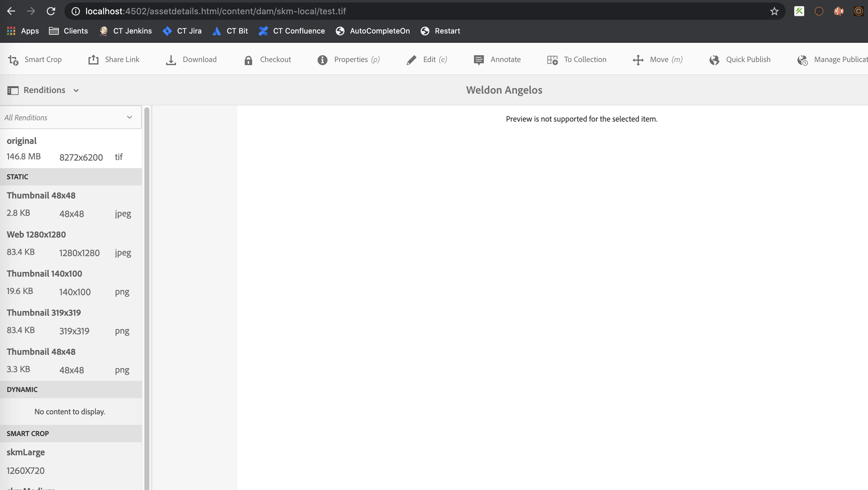
Task: Click the Smart Crop toolbar icon
Action: 14,60
